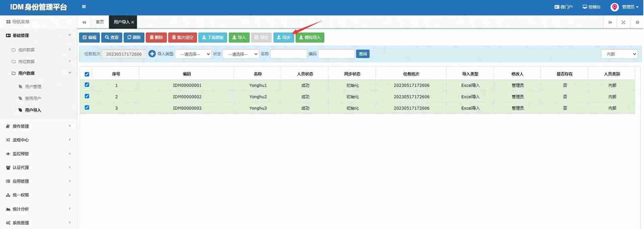This screenshot has width=644, height=229.
Task: Uncheck the select-all header checkbox
Action: pyautogui.click(x=87, y=74)
